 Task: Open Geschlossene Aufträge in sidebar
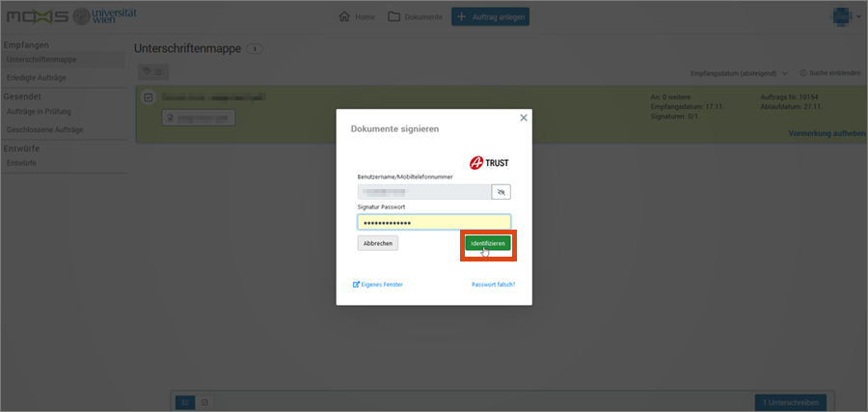click(x=44, y=129)
